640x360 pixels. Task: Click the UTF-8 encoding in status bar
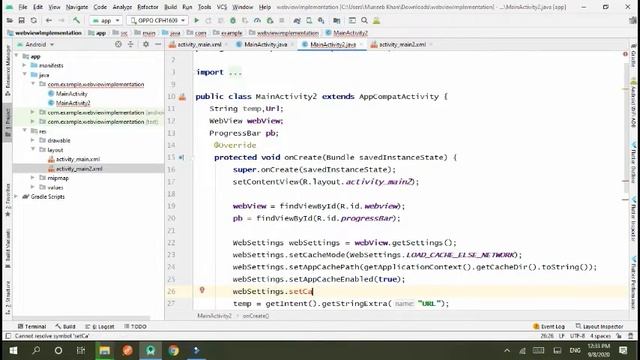[577, 336]
